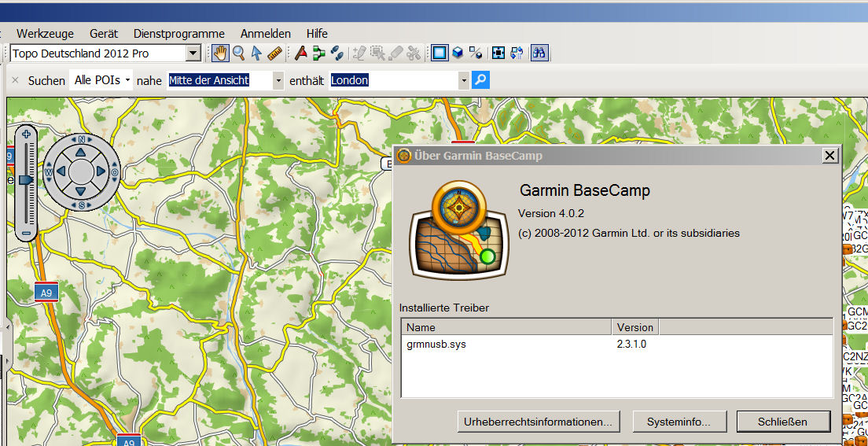
Task: Switch to 2D map view
Action: (x=440, y=53)
